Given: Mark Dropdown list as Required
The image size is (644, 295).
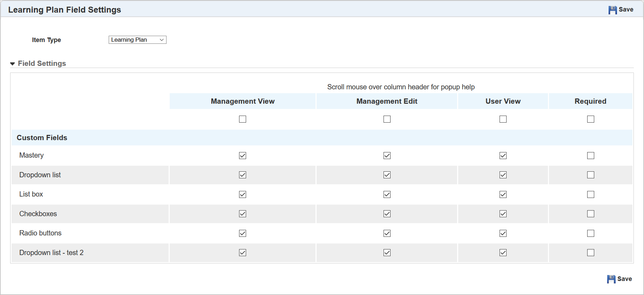Looking at the screenshot, I should click(x=591, y=175).
